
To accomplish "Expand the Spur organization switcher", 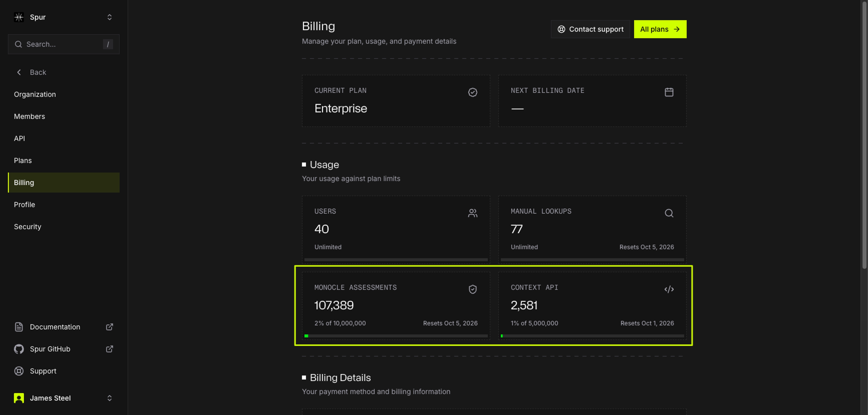I will (x=109, y=17).
